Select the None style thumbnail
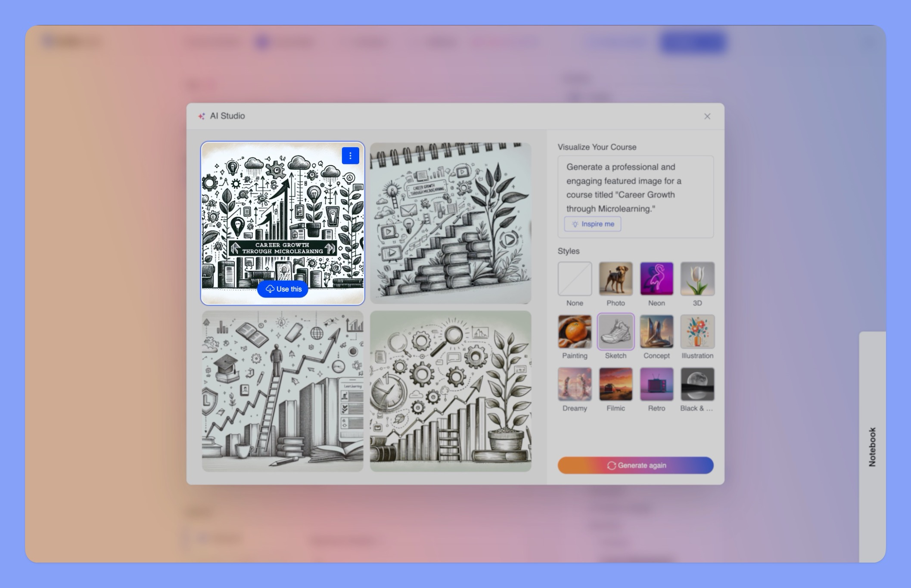Image resolution: width=911 pixels, height=588 pixels. (574, 277)
